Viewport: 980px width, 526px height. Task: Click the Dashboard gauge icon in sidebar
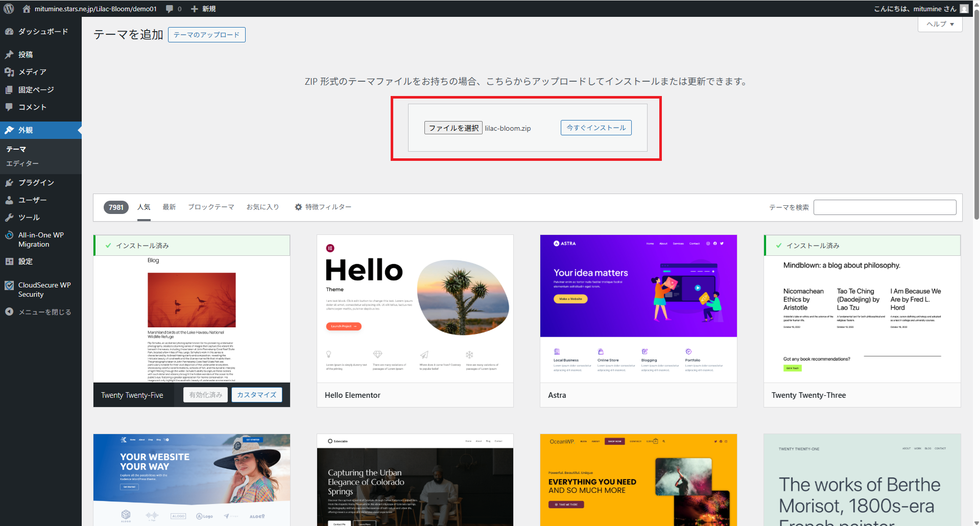[9, 32]
